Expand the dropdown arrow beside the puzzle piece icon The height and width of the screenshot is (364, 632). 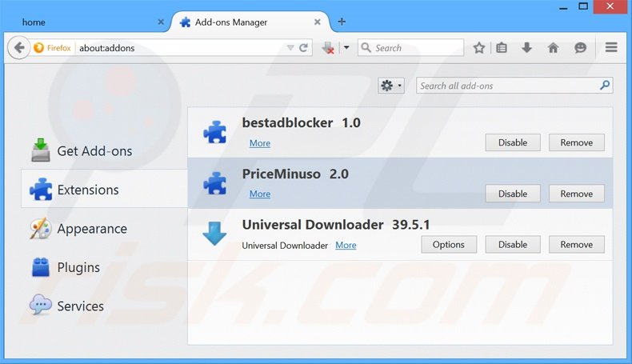click(346, 47)
